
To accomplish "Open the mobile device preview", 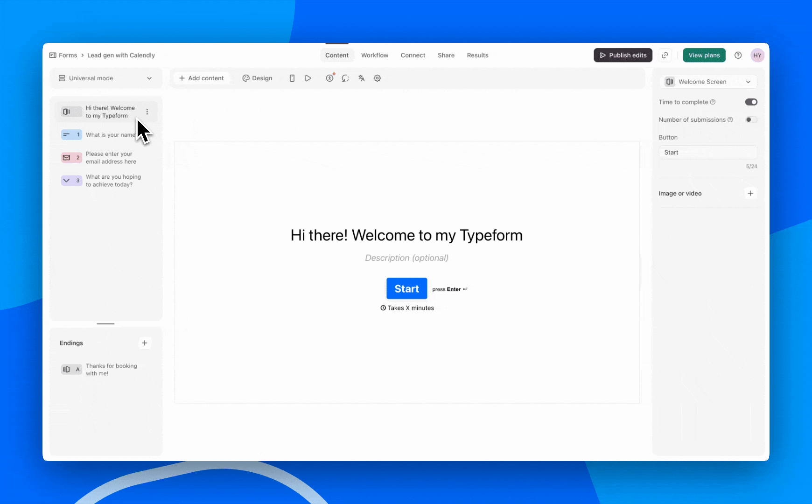I will (x=292, y=78).
